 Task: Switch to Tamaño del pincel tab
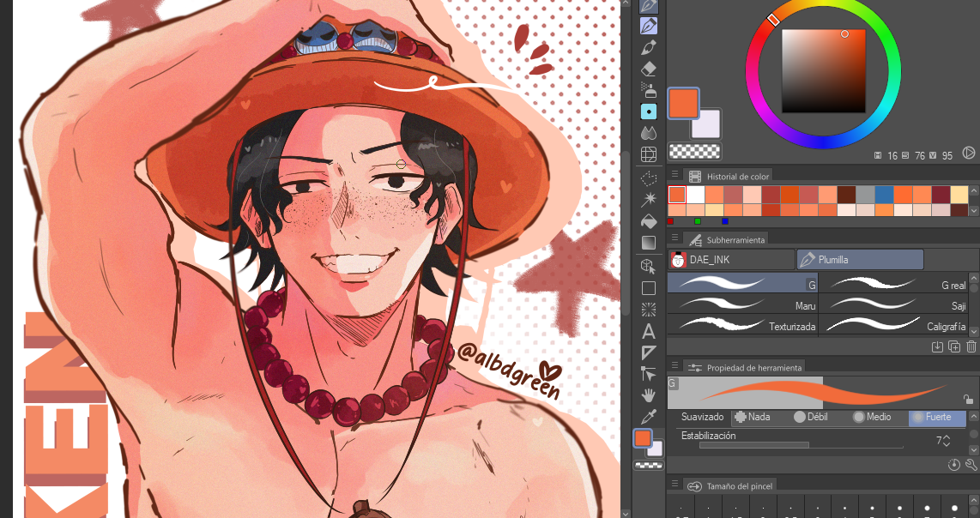(x=730, y=485)
